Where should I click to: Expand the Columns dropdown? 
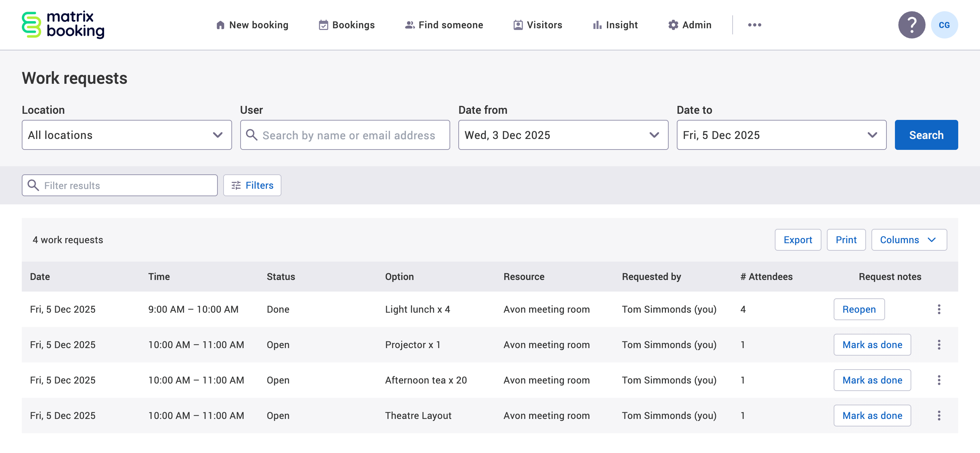coord(909,239)
